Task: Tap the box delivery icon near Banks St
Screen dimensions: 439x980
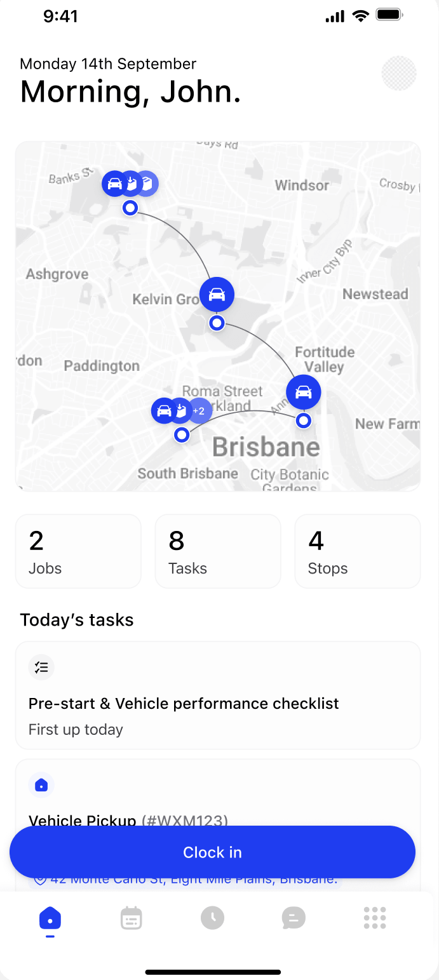Action: [x=147, y=184]
